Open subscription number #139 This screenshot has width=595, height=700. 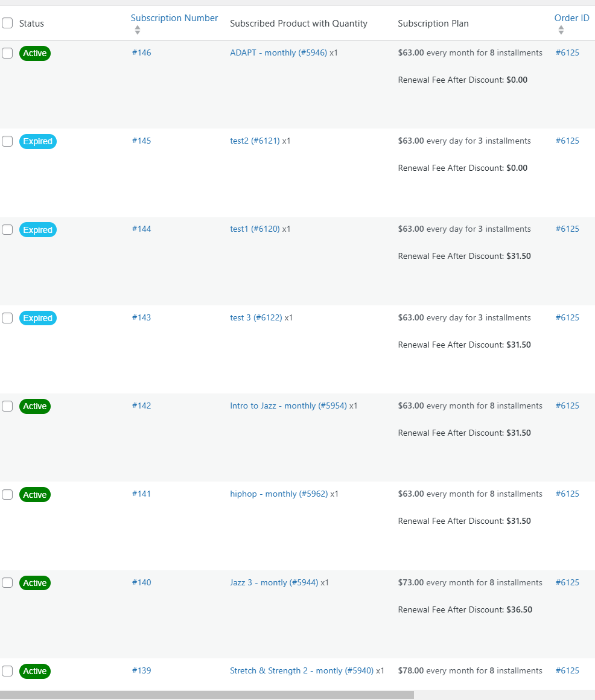141,670
